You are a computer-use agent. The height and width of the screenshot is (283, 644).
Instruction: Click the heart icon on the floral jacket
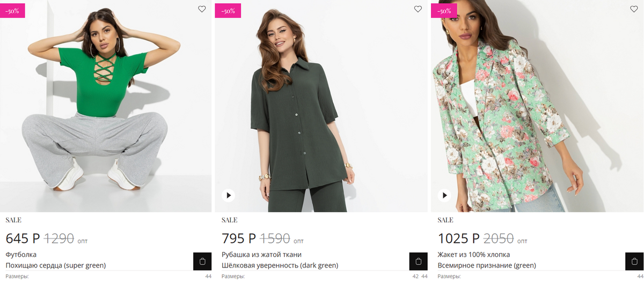coord(633,9)
